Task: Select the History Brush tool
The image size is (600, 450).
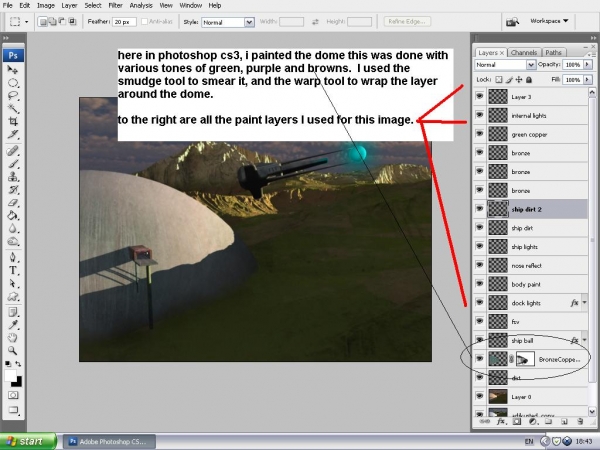Action: 13,190
